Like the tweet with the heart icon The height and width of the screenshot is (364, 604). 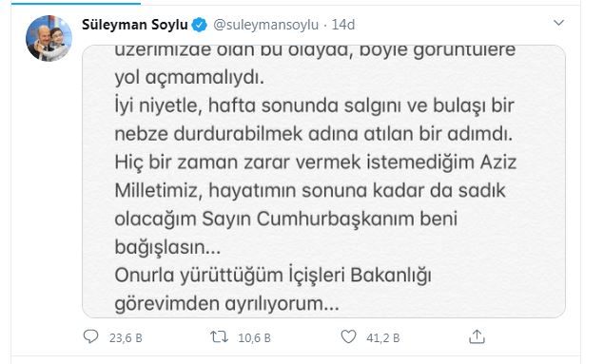[x=349, y=336]
